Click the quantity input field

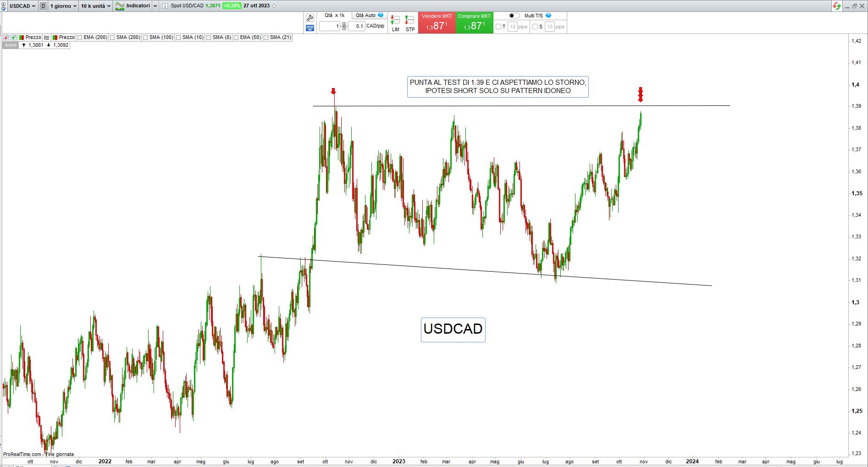pyautogui.click(x=330, y=26)
